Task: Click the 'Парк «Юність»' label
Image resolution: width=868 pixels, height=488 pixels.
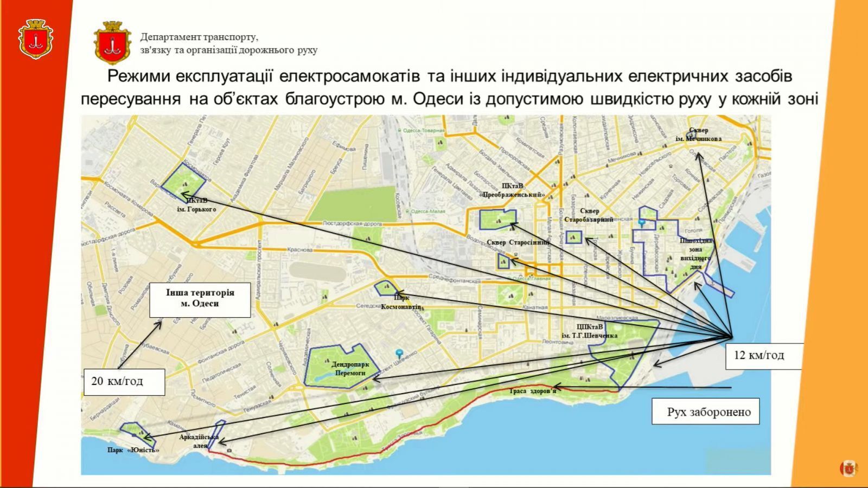Action: pos(133,450)
